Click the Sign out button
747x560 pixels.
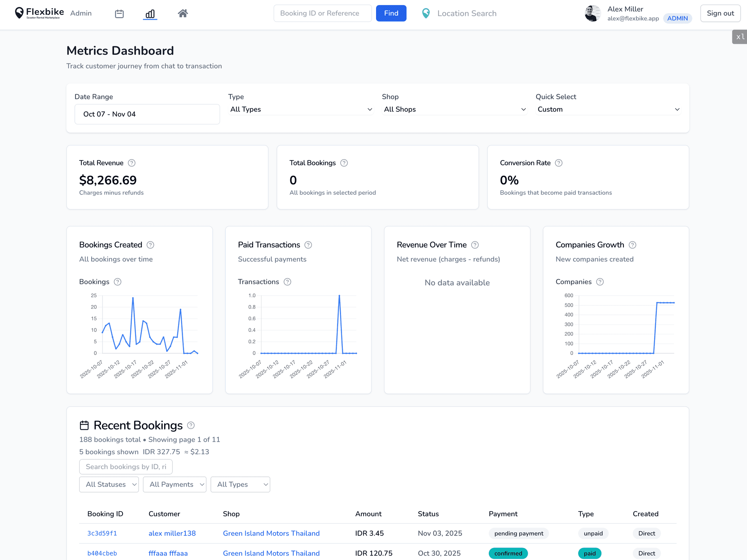[720, 13]
